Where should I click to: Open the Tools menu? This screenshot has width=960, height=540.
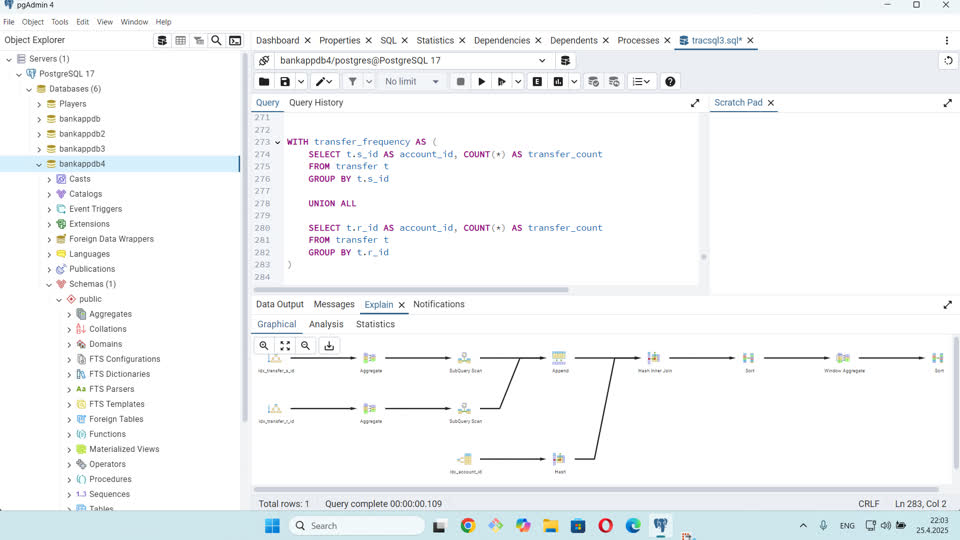click(59, 21)
